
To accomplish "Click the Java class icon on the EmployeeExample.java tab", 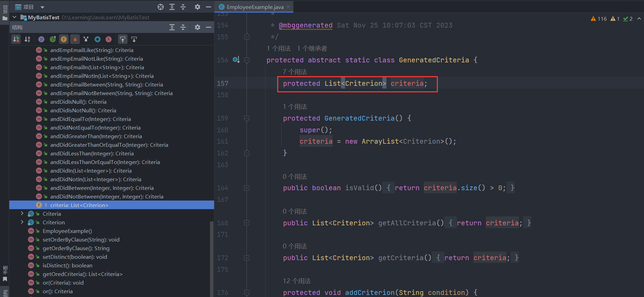I will pos(222,7).
